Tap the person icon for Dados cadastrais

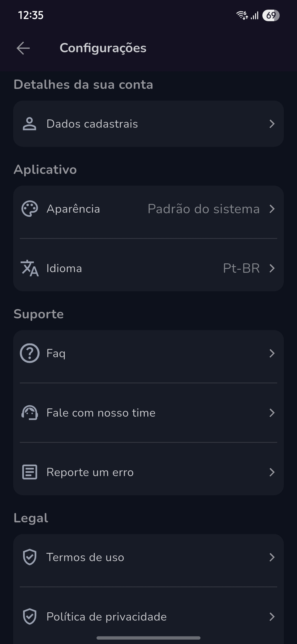point(29,124)
